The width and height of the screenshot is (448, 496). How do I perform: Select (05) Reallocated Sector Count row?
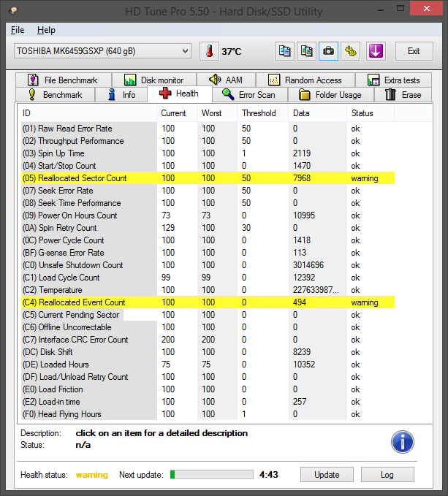point(208,178)
